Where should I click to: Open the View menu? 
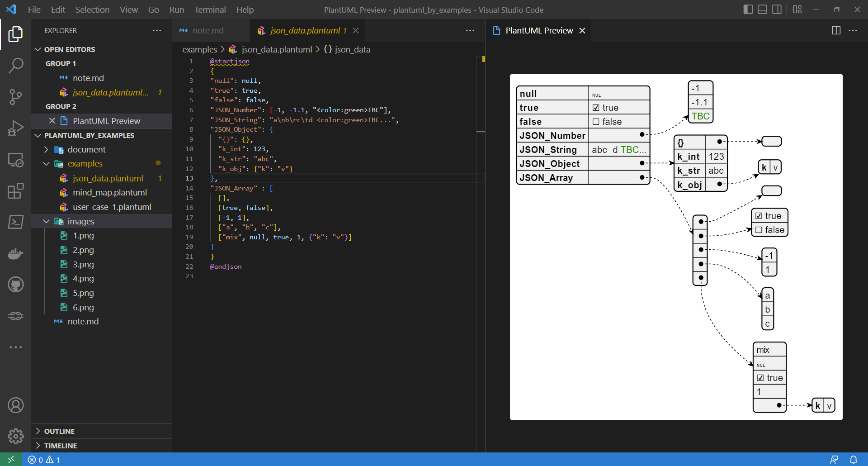(x=129, y=10)
